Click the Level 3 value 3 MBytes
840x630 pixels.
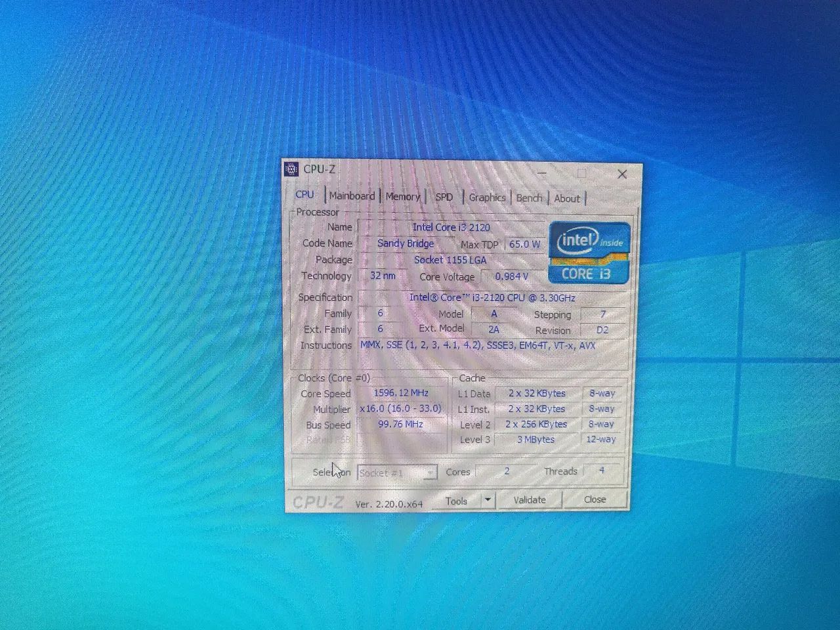(x=537, y=440)
